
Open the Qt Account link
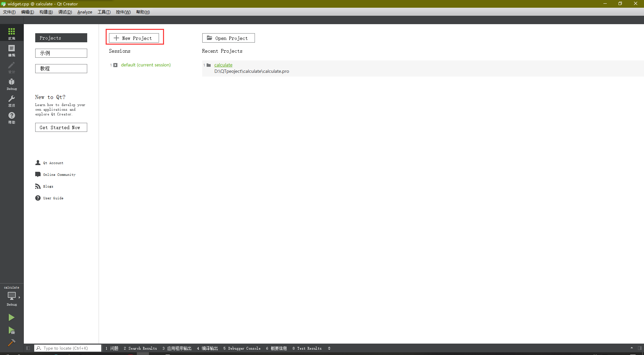click(53, 163)
